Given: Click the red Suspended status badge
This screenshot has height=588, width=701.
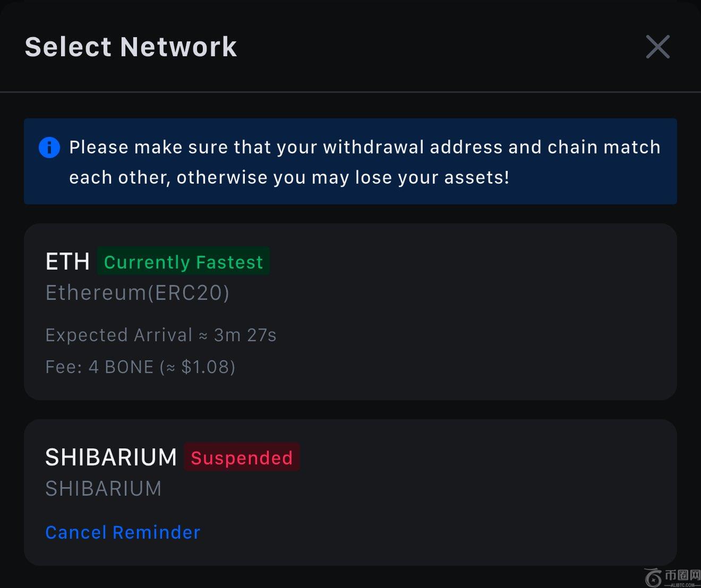Looking at the screenshot, I should coord(242,457).
